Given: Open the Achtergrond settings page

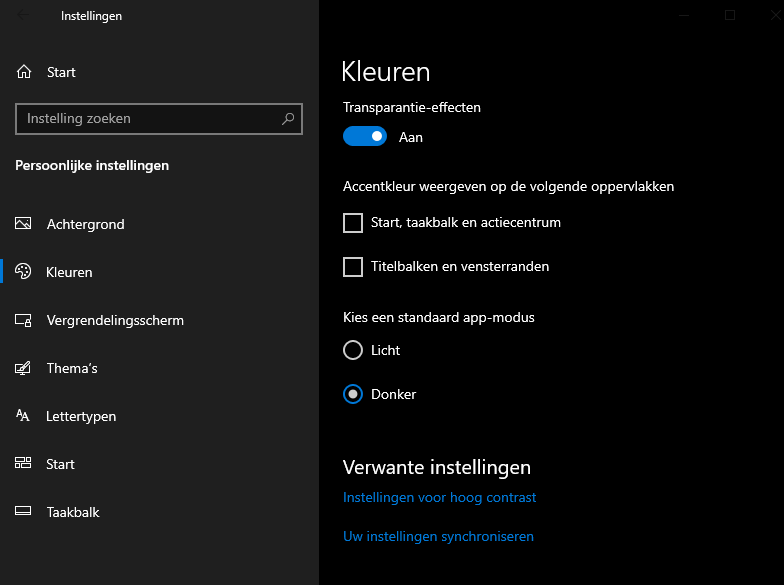Looking at the screenshot, I should click(86, 224).
